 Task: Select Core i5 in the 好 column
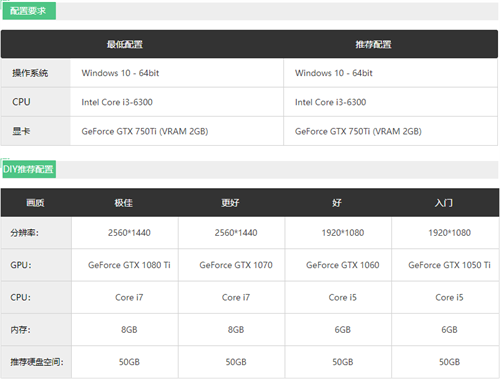[343, 297]
